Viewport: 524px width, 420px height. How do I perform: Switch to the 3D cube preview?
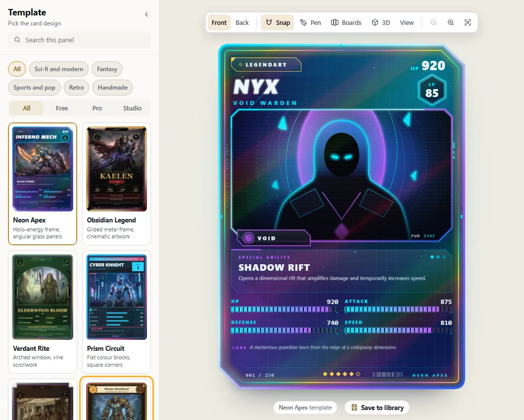(x=381, y=22)
